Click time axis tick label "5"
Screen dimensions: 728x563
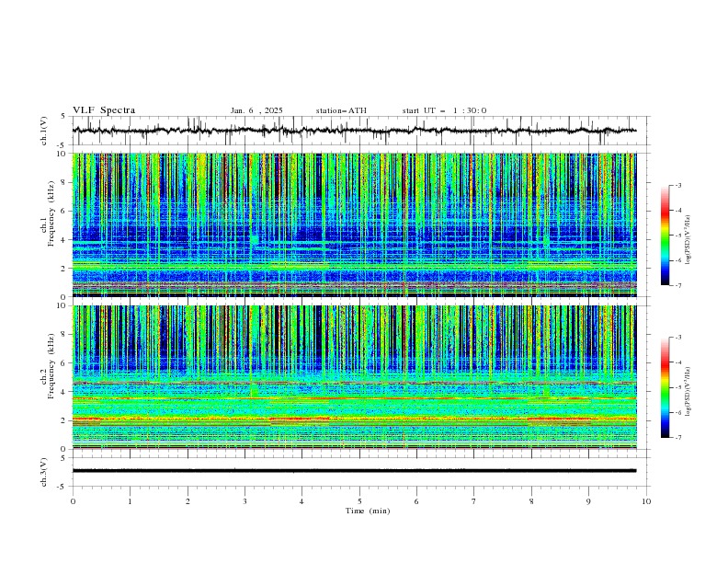[x=359, y=501]
